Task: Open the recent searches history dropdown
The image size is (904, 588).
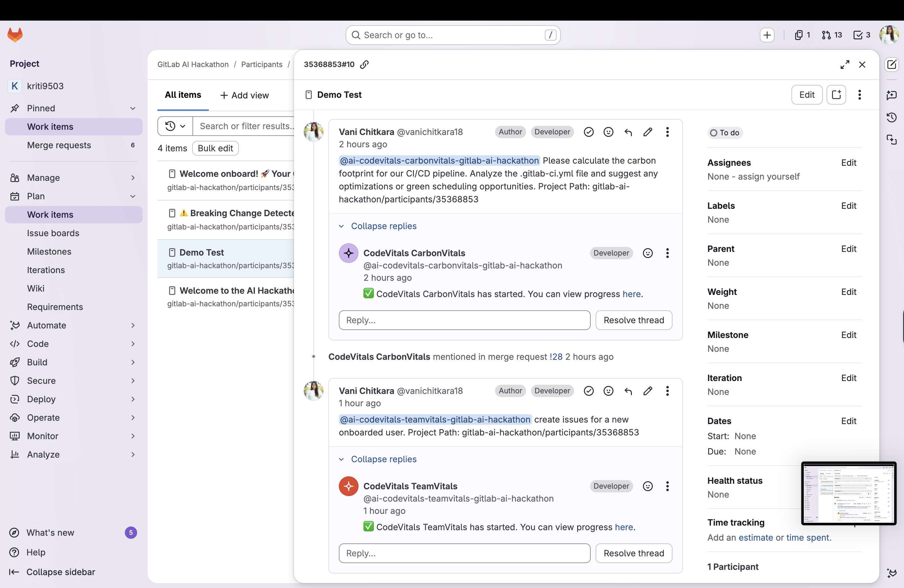Action: click(175, 126)
